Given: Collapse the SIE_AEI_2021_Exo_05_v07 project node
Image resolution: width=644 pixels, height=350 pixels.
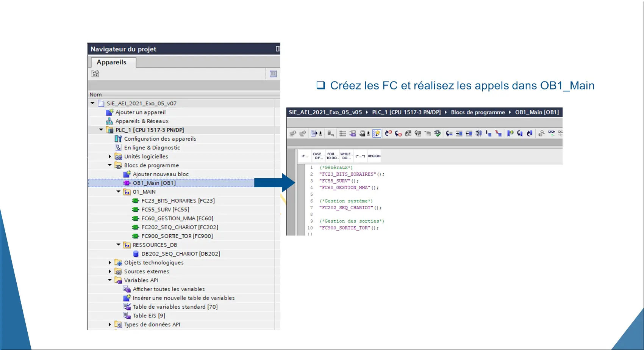Looking at the screenshot, I should 92,103.
